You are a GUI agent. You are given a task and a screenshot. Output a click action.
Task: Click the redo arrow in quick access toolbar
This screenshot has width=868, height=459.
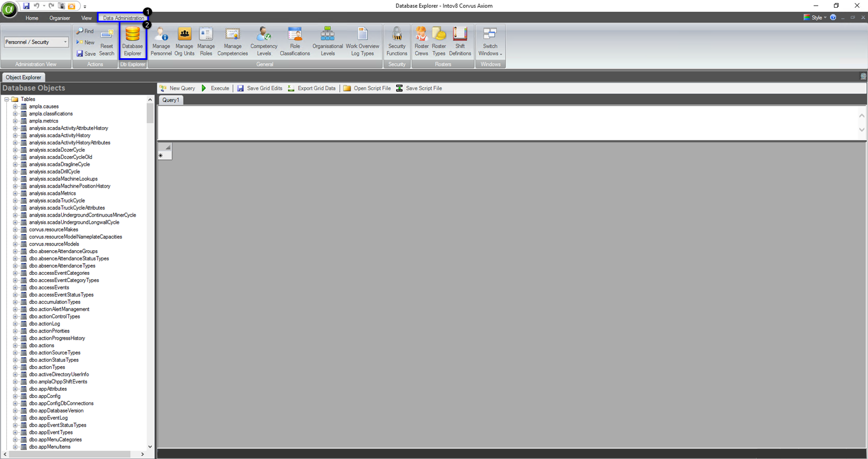51,6
